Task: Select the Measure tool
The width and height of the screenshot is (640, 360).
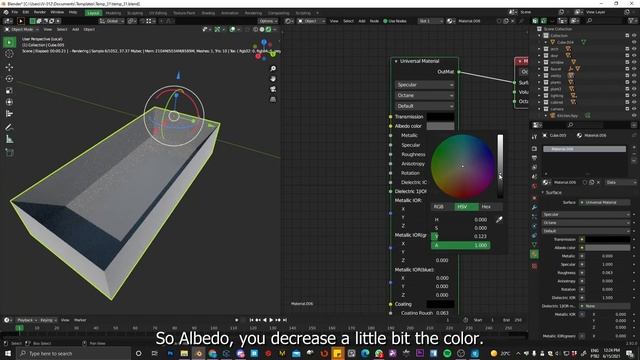Action: tap(9, 139)
